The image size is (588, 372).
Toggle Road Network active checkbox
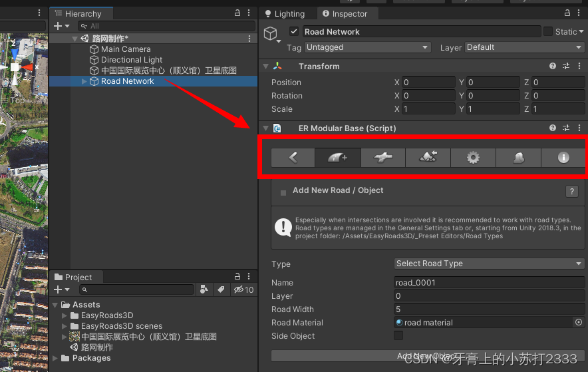pyautogui.click(x=294, y=31)
